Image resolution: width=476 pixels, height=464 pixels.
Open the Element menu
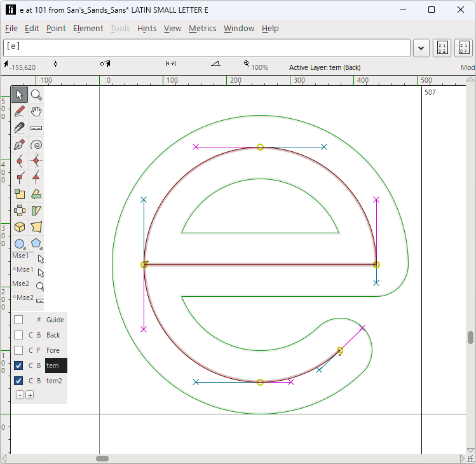(88, 29)
